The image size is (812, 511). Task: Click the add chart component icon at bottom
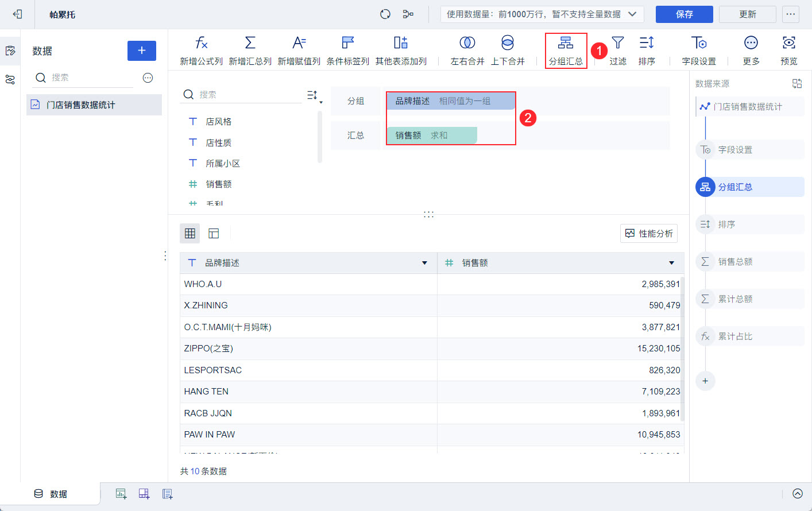[x=121, y=494]
